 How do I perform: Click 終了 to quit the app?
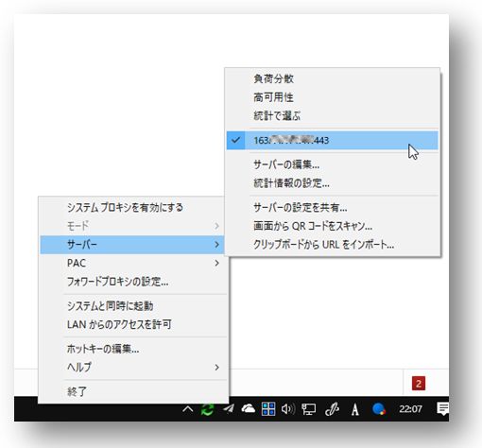pyautogui.click(x=132, y=391)
